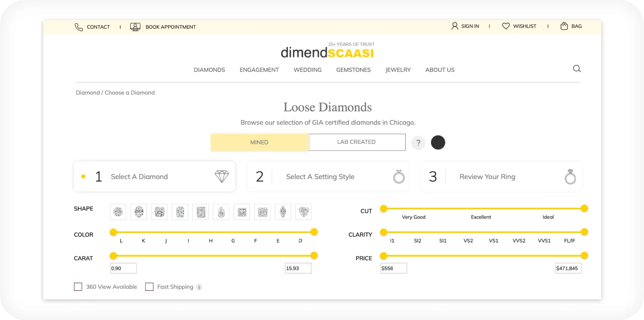The image size is (644, 320).
Task: Go to homepage via dimendSCAASI logo
Action: click(x=328, y=50)
